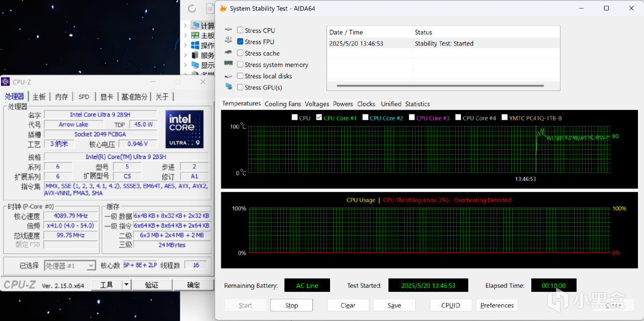Viewport: 644px width, 321px height.
Task: Enable Stress GPU(s) checkbox
Action: coord(240,87)
